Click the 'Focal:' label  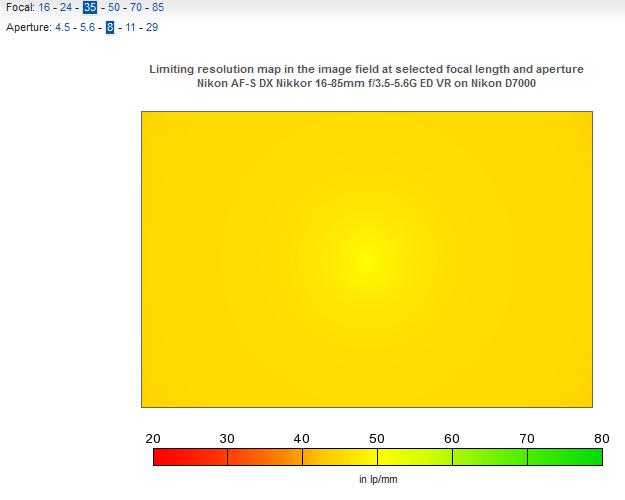pyautogui.click(x=20, y=7)
